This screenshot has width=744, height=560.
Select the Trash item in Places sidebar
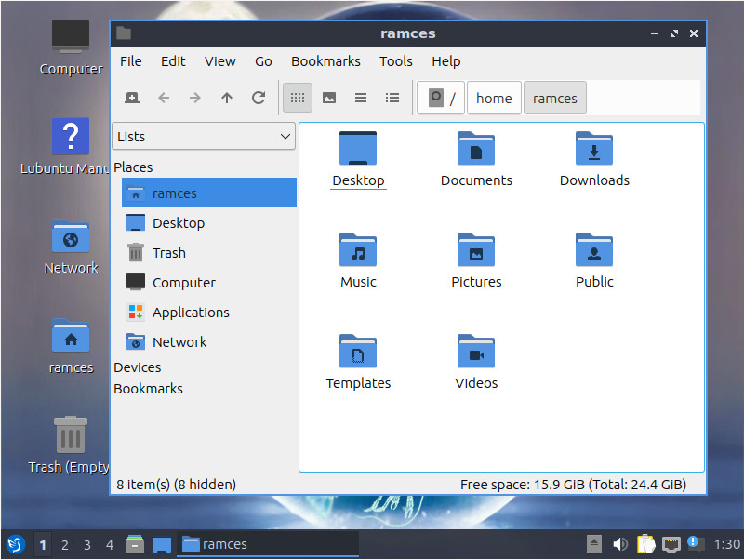[x=168, y=252]
